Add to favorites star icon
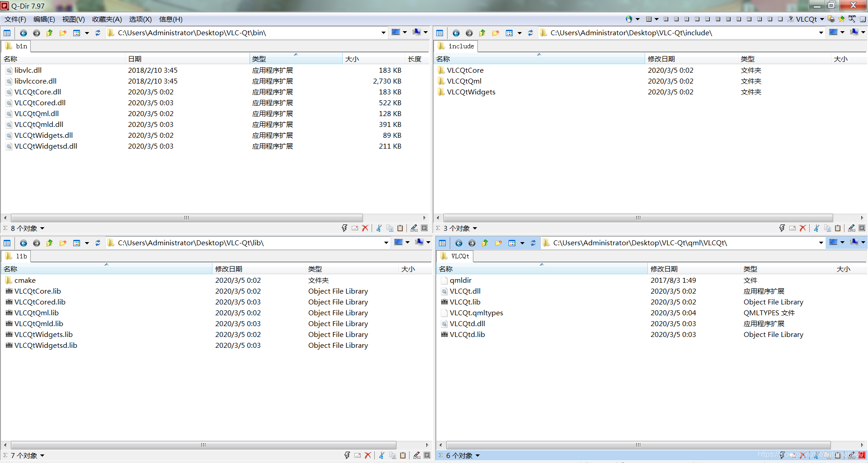Viewport: 868px width, 463px height. click(841, 19)
